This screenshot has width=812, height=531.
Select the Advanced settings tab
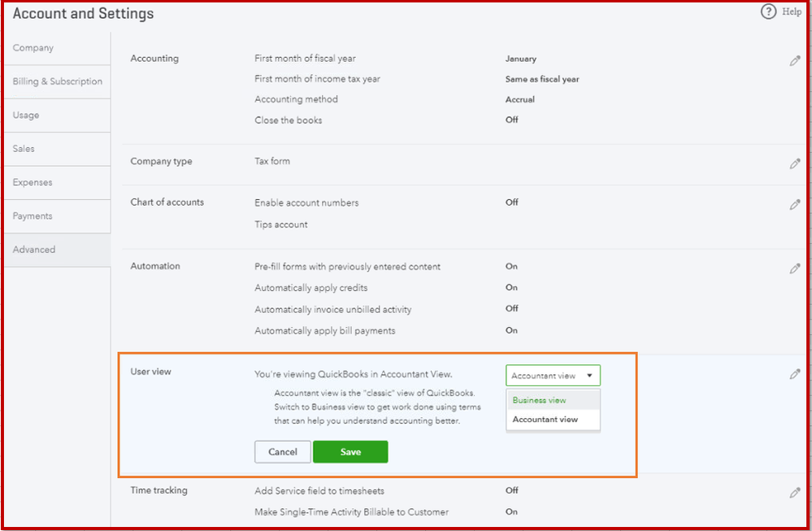pyautogui.click(x=34, y=250)
